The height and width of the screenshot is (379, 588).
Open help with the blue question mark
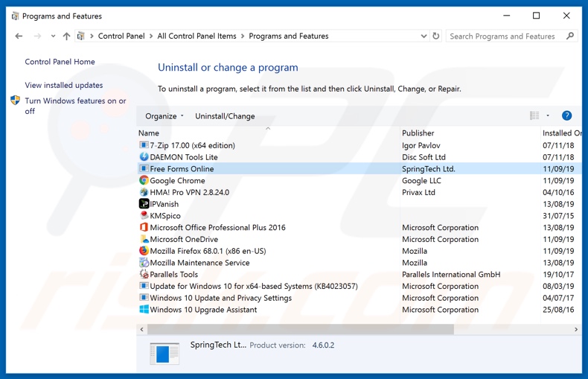pyautogui.click(x=566, y=115)
